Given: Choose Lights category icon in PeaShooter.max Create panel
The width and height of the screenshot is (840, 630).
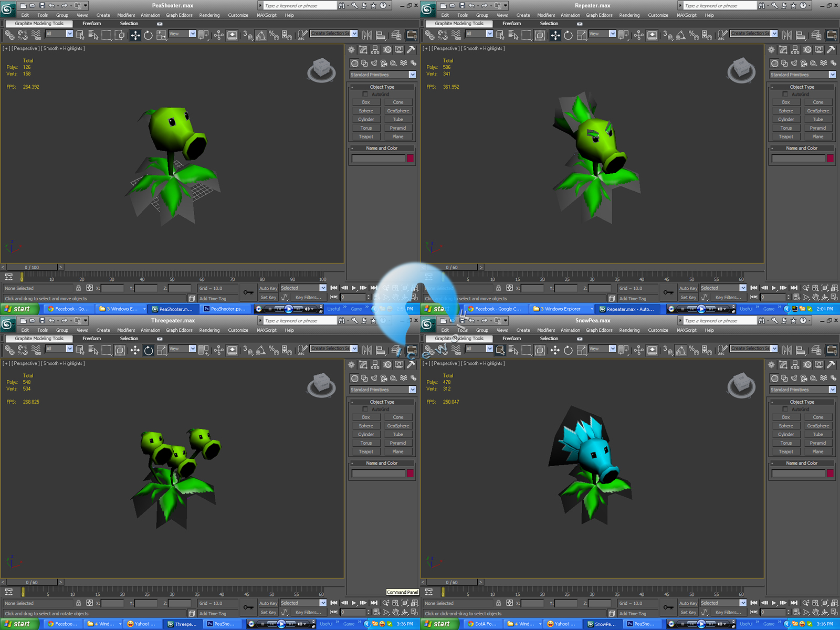Looking at the screenshot, I should coord(374,63).
